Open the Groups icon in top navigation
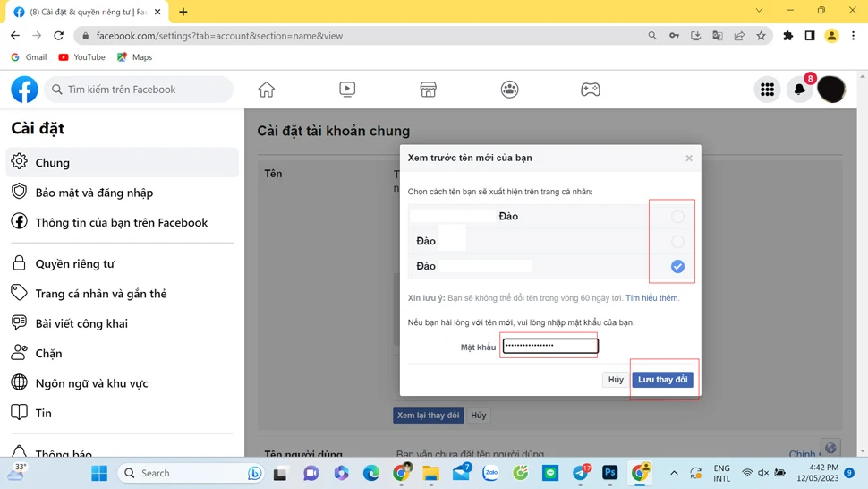This screenshot has width=868, height=489. click(509, 90)
